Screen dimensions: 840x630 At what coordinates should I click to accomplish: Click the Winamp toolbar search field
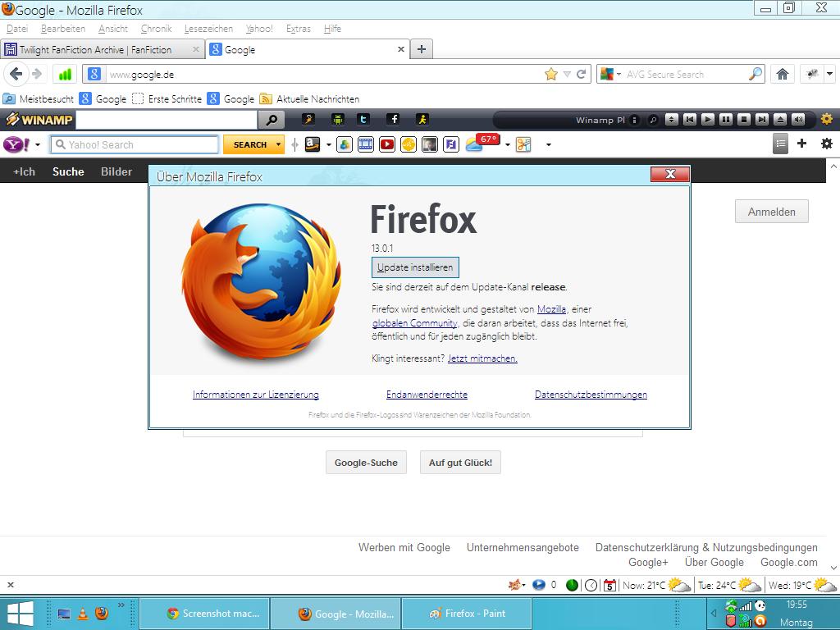coord(167,120)
